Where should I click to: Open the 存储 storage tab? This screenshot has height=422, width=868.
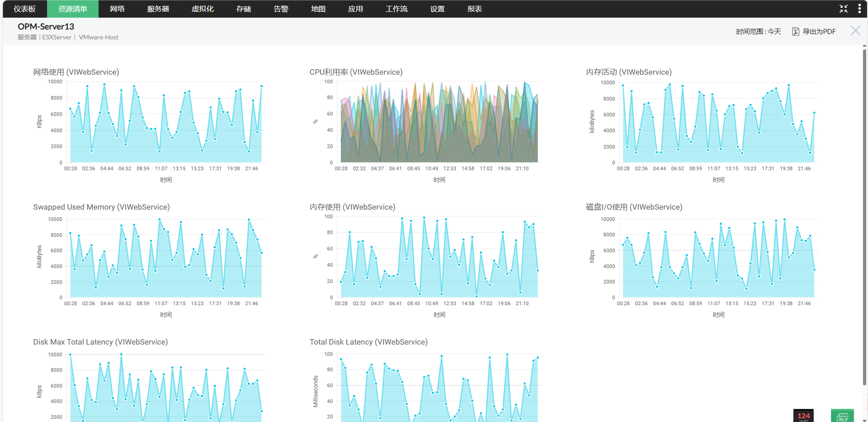pyautogui.click(x=244, y=9)
